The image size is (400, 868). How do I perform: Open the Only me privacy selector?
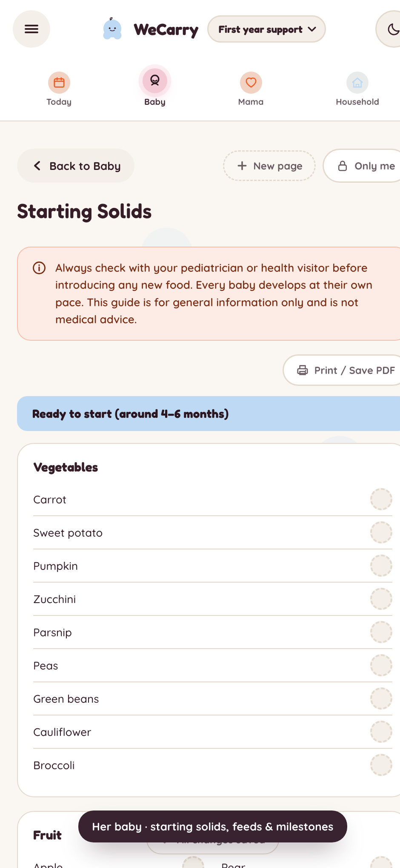362,166
